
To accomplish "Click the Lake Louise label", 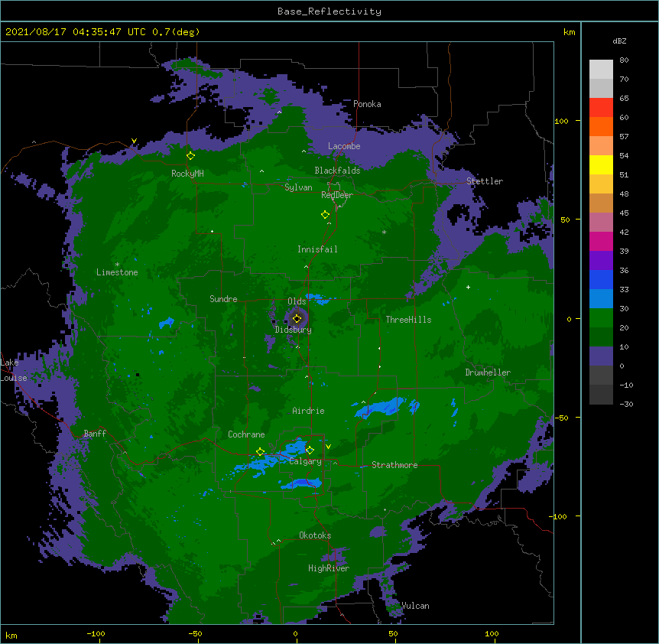I will (x=14, y=370).
